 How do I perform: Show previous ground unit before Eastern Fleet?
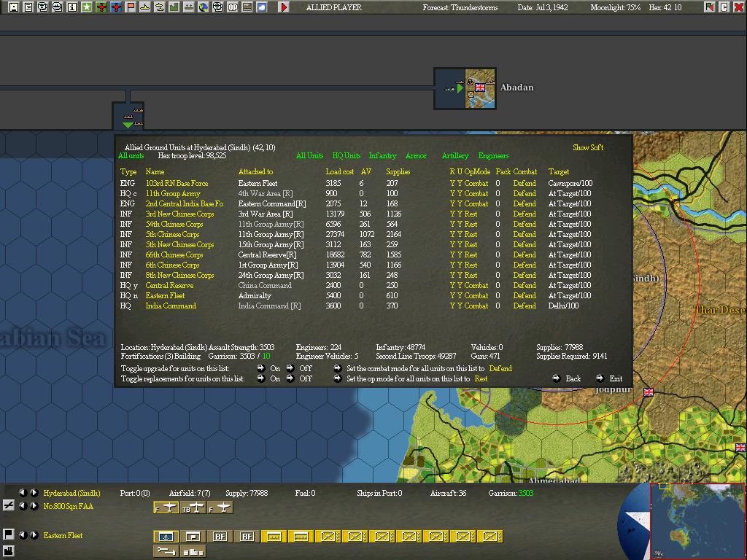point(23,535)
